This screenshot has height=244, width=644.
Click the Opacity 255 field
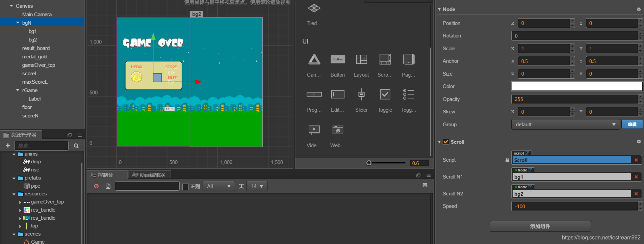click(575, 99)
